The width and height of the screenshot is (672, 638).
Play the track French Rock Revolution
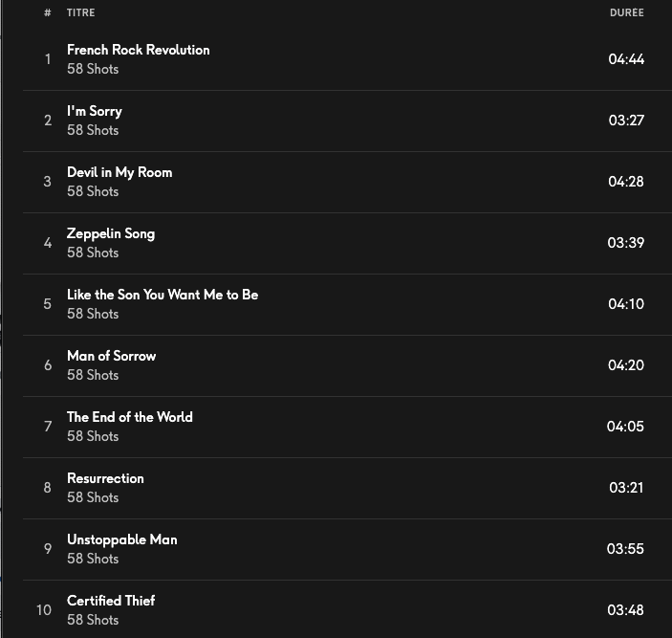pyautogui.click(x=138, y=50)
